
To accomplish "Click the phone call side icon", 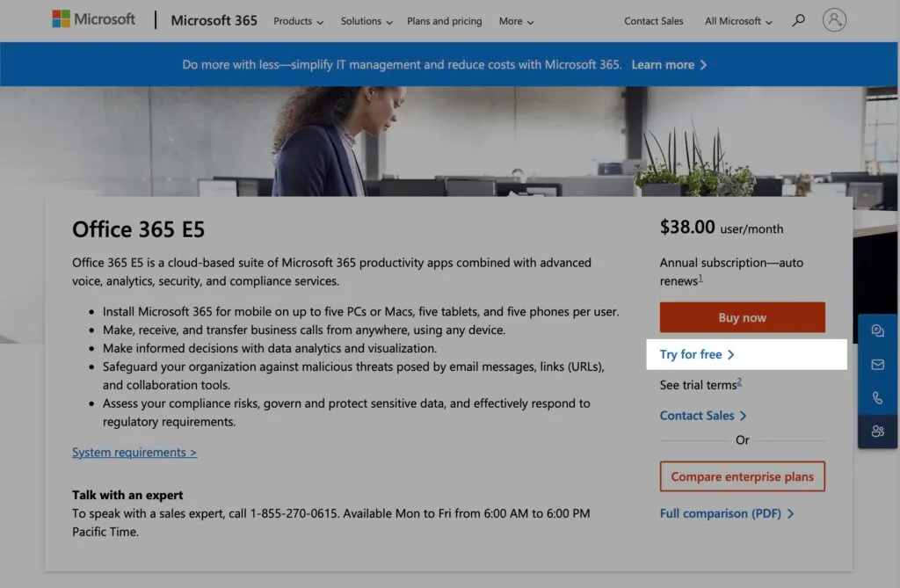I will [x=878, y=398].
